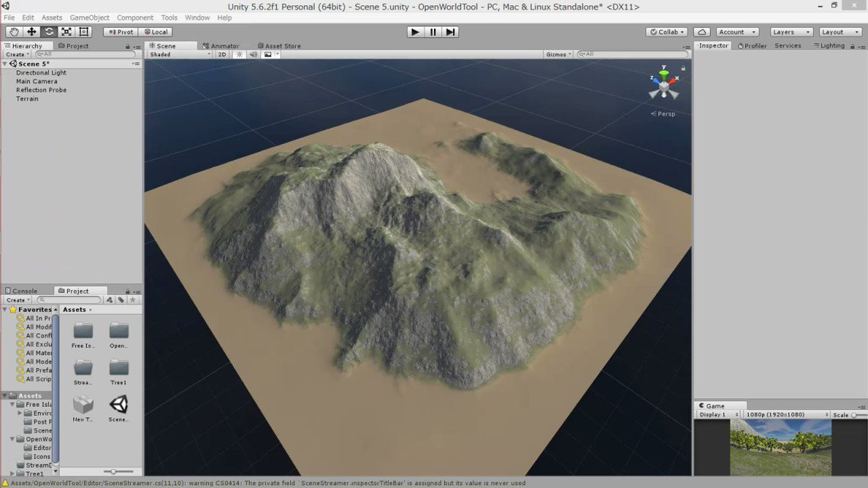Adjust the Game view Scale slider
The height and width of the screenshot is (488, 868).
859,415
